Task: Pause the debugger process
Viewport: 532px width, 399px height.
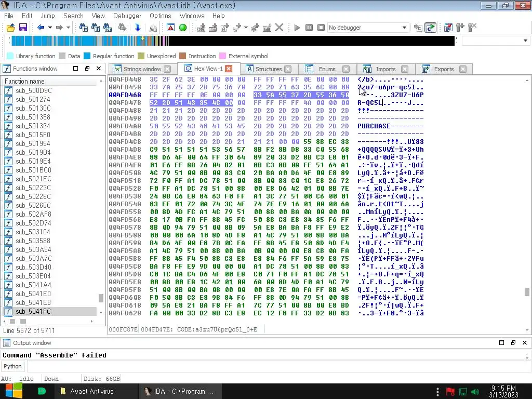Action: pos(309,28)
